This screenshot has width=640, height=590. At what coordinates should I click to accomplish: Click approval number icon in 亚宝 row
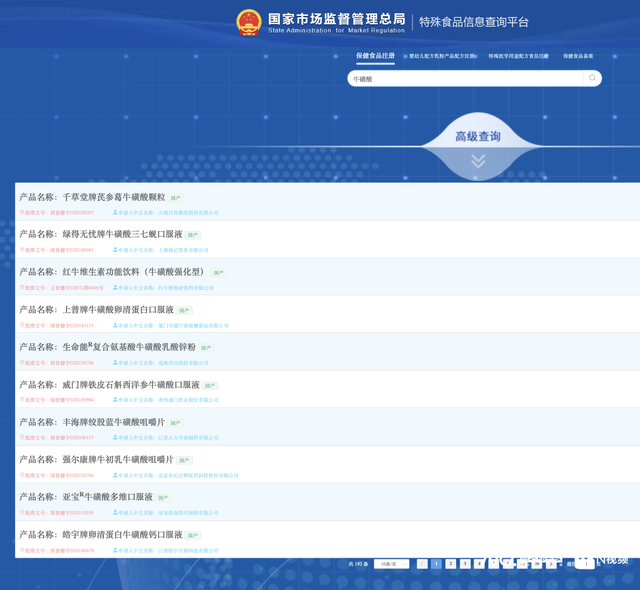click(22, 512)
